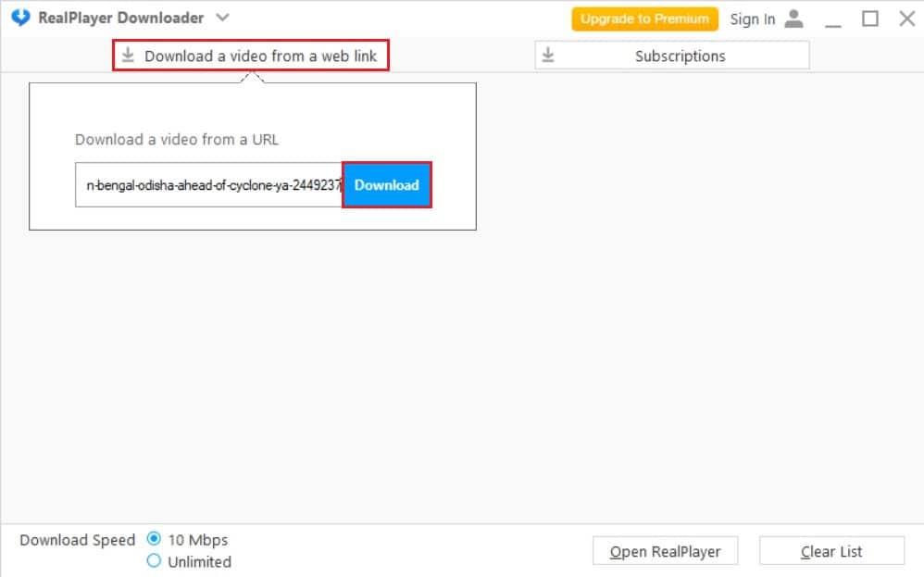Switch to the Subscriptions tab

pyautogui.click(x=672, y=56)
